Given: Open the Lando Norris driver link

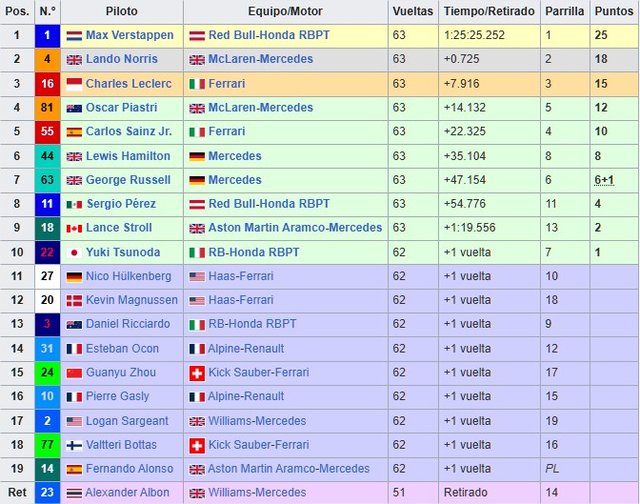Looking at the screenshot, I should [x=122, y=59].
